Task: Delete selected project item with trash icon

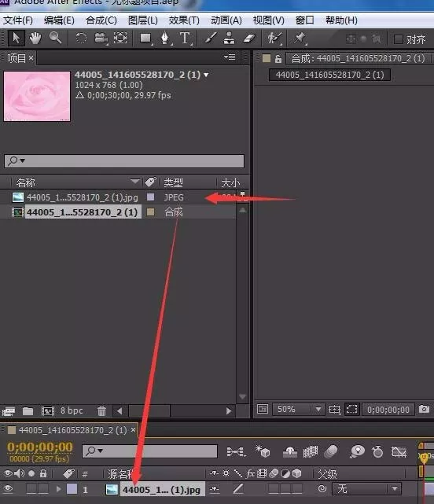Action: [101, 411]
